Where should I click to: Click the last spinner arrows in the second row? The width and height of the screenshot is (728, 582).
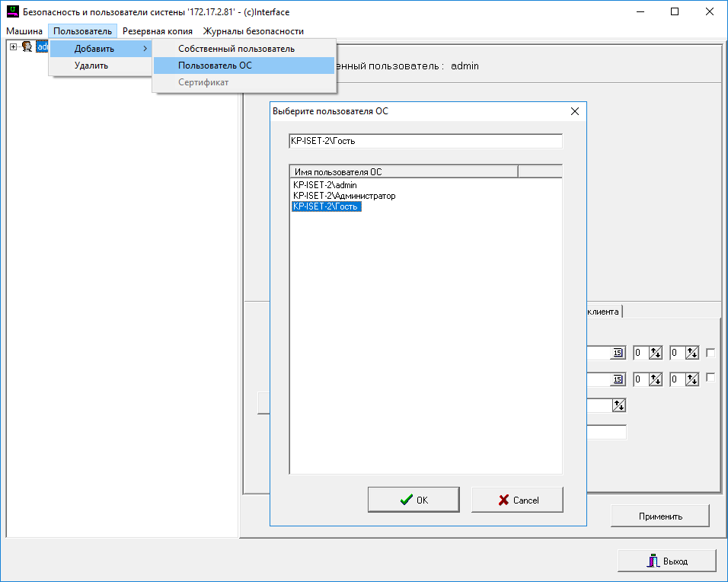click(691, 379)
